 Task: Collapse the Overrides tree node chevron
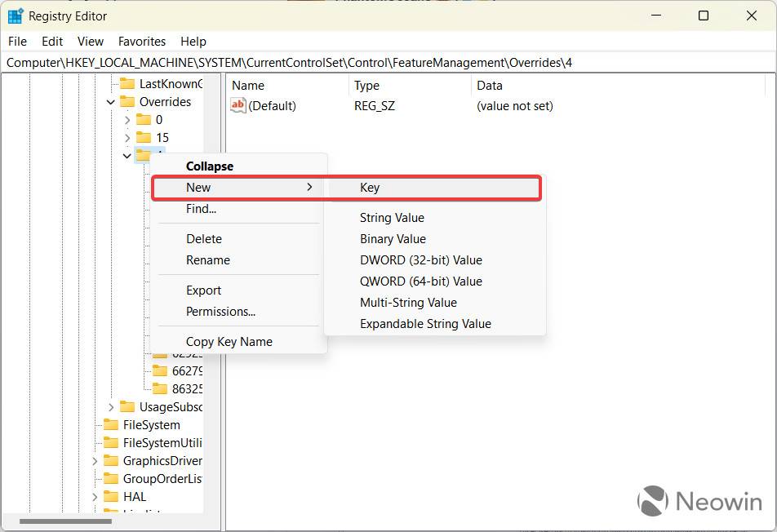(x=110, y=101)
